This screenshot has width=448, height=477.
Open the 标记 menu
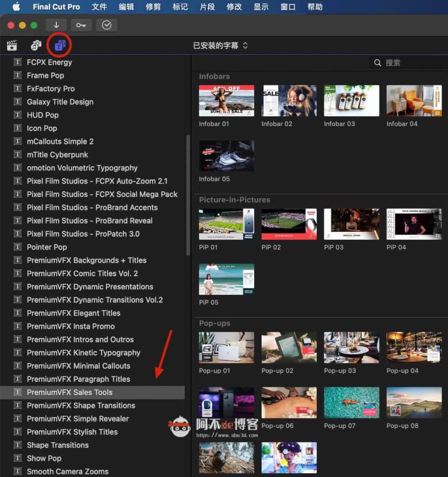pyautogui.click(x=180, y=7)
